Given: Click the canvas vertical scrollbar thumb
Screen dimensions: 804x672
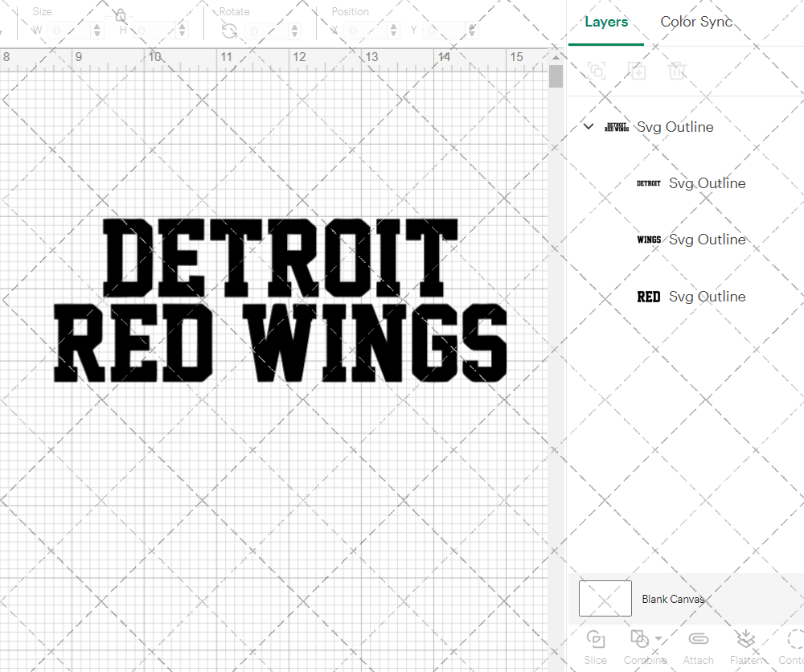Looking at the screenshot, I should (x=556, y=76).
